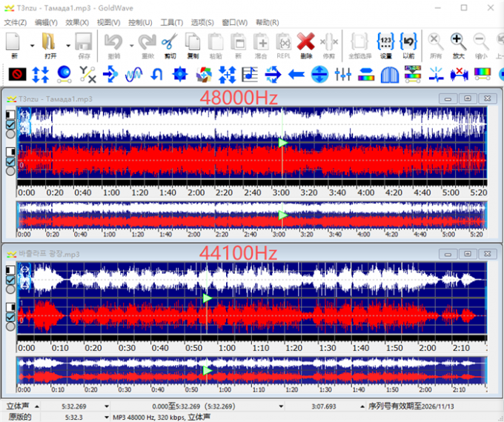Click the red censor effect icon

[18, 74]
